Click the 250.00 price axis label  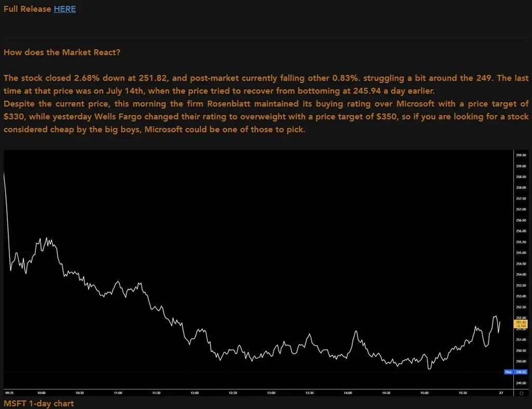pos(521,361)
